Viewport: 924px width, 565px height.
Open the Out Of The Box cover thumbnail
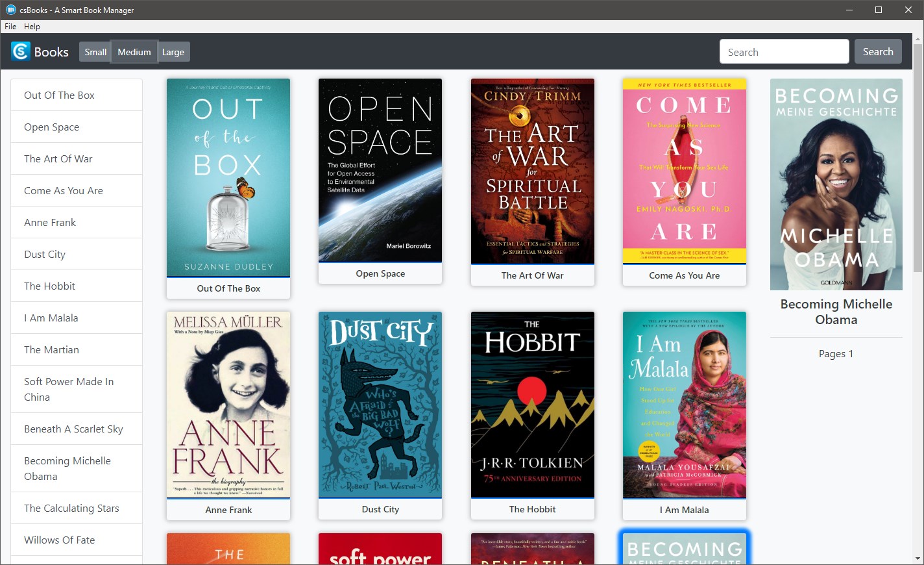(x=228, y=178)
